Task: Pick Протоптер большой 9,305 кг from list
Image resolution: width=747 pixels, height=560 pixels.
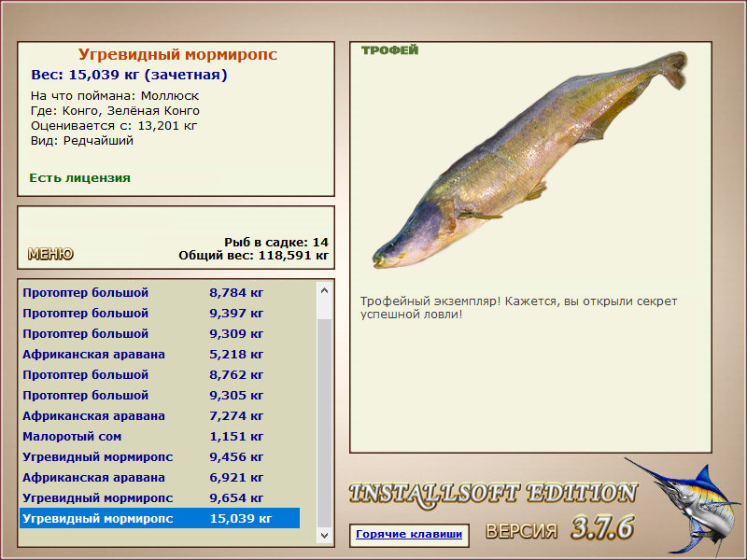Action: click(160, 395)
